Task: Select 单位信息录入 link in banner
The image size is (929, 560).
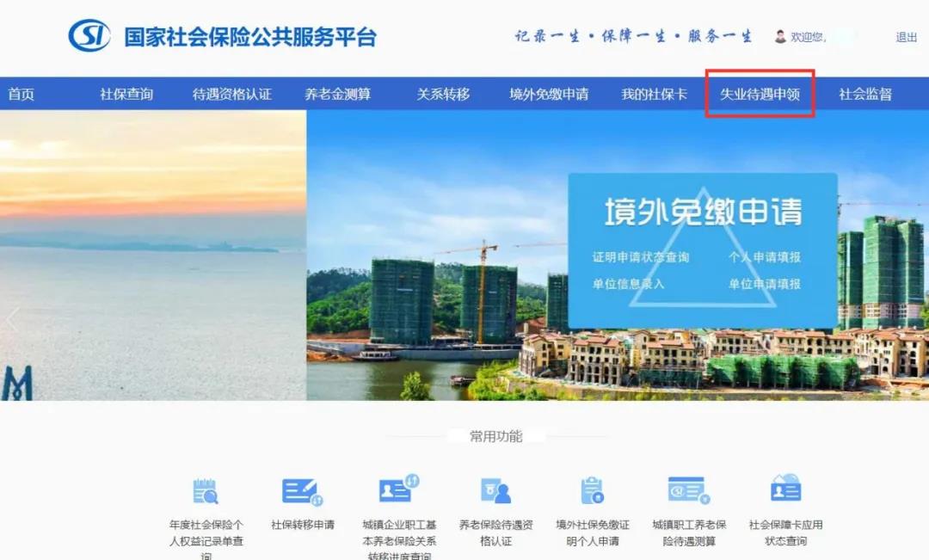Action: point(628,284)
